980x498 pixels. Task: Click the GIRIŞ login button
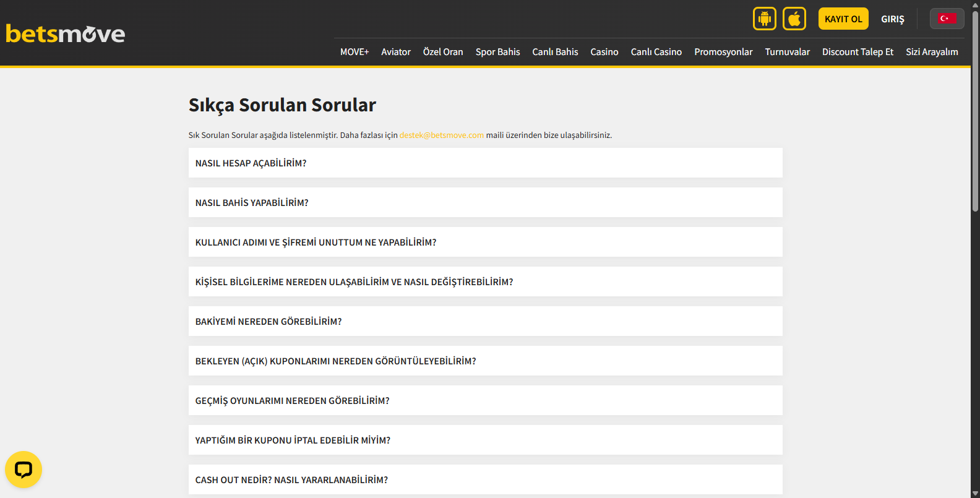tap(892, 19)
